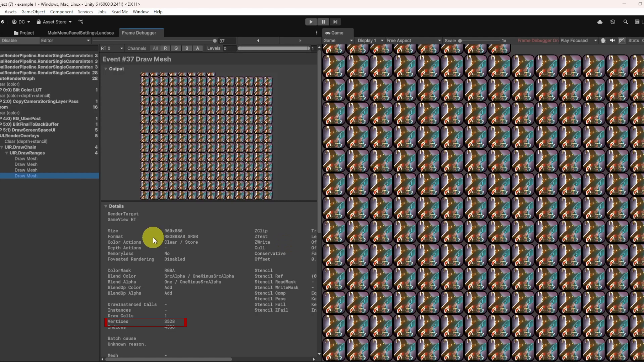Toggle gizmos visibility in the Game view
Viewport: 644px width, 362px height.
tap(622, 40)
